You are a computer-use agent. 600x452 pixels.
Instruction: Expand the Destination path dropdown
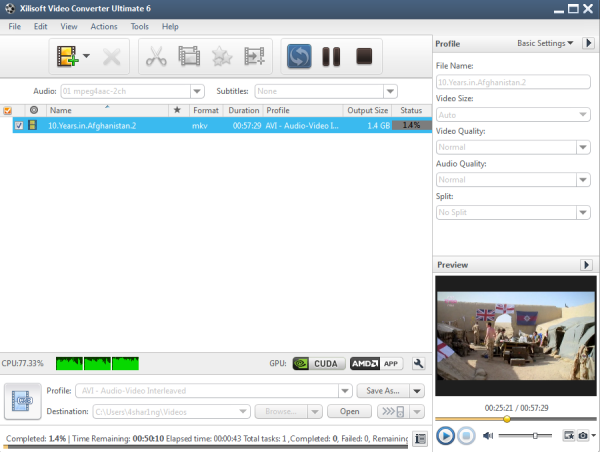243,411
